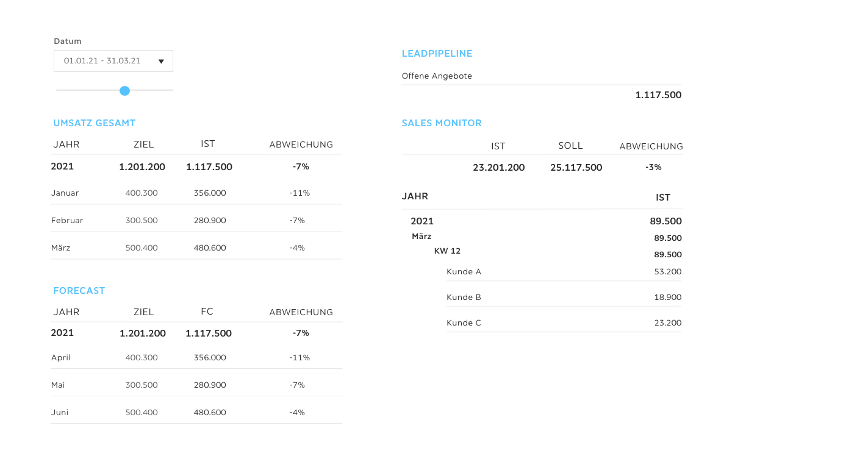This screenshot has width=868, height=467.
Task: Click the März deviation -4% in Umsatz Gesamt
Action: click(297, 248)
